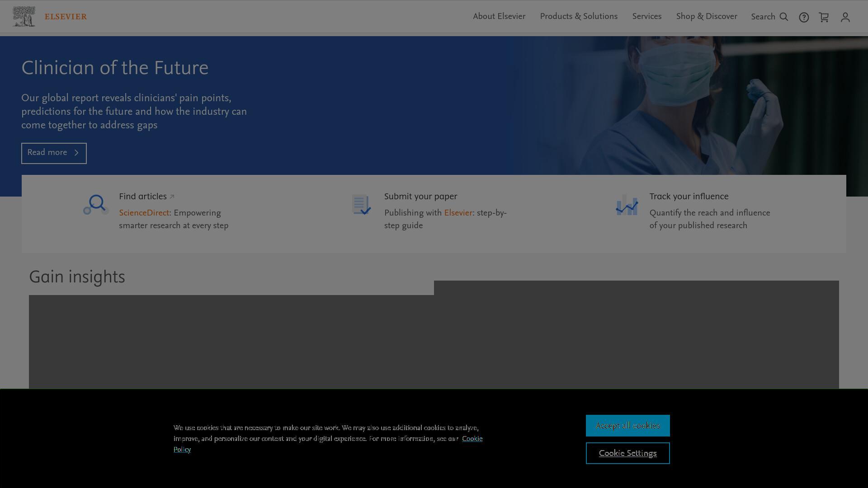This screenshot has width=868, height=488.
Task: Click the Gain insights heading
Action: [77, 277]
